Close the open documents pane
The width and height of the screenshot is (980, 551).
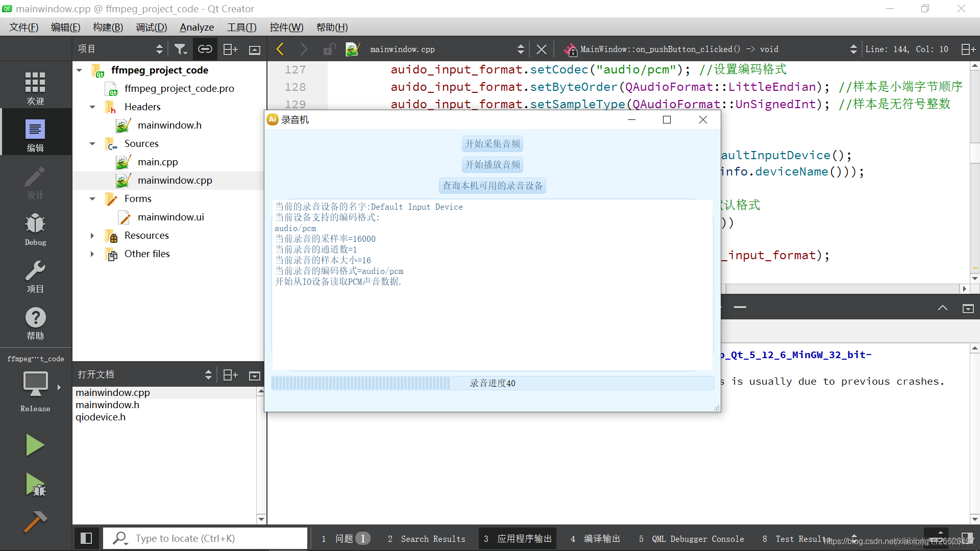point(254,375)
